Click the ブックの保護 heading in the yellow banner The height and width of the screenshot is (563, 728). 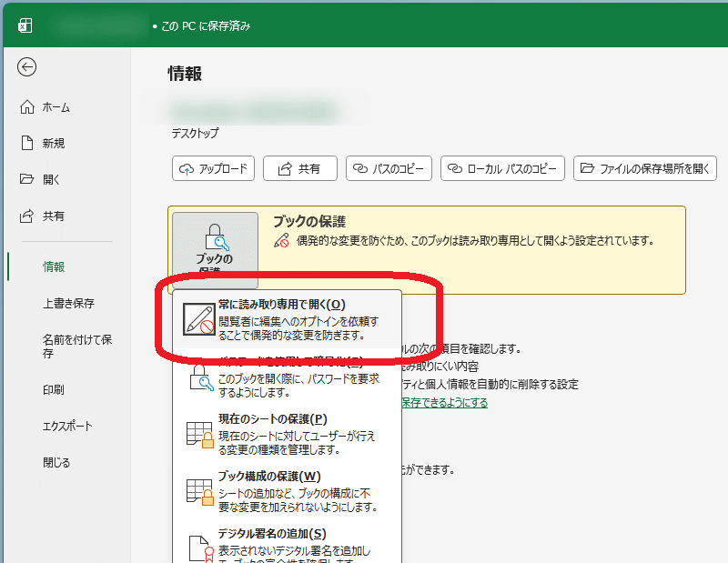[x=309, y=221]
